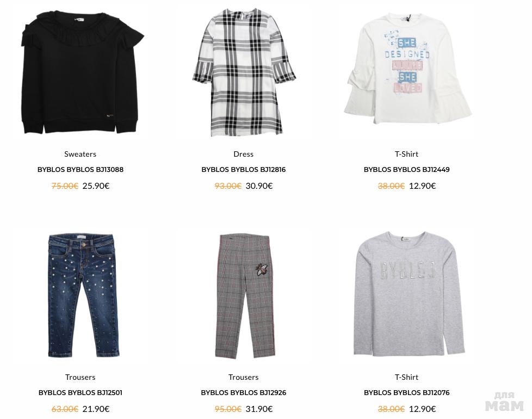View the grey checked trousers photo
Image resolution: width=532 pixels, height=419 pixels.
244,295
